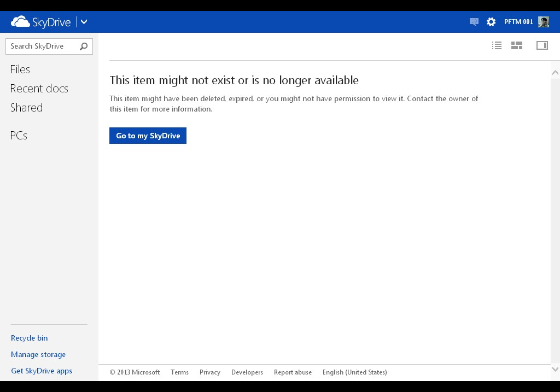Open the PFTM 001 account menu
This screenshot has height=392, width=560.
518,22
